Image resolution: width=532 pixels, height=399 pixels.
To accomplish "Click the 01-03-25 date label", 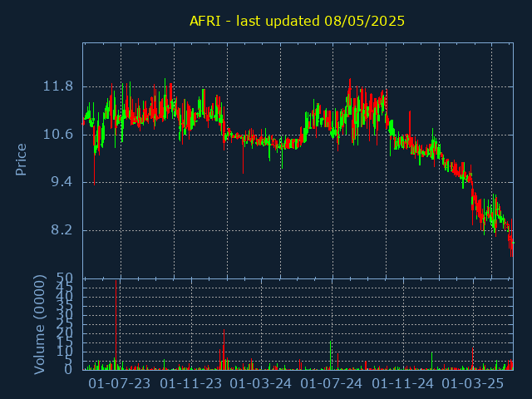I will coord(473,384).
